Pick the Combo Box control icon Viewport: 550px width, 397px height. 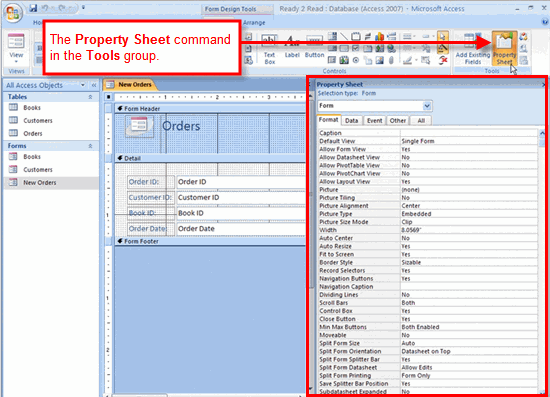click(x=332, y=36)
